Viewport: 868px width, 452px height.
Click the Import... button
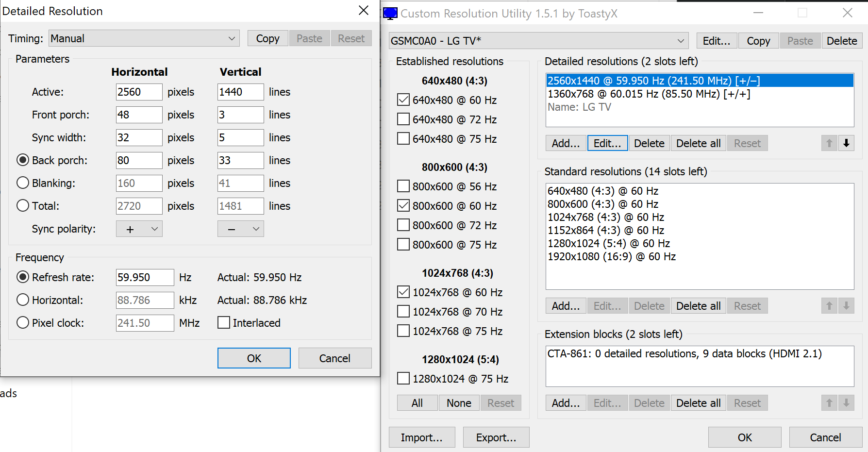pyautogui.click(x=422, y=437)
